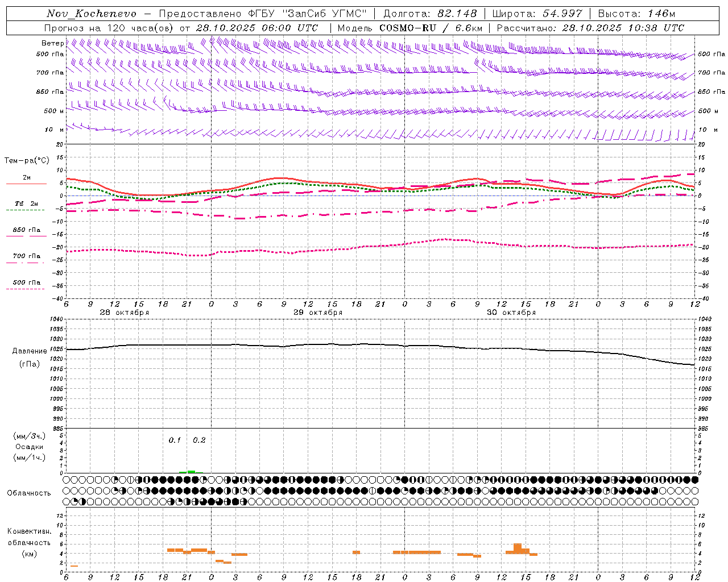The width and height of the screenshot is (728, 582).
Task: Select the 10 м wind level label on the left
Action: (x=54, y=130)
